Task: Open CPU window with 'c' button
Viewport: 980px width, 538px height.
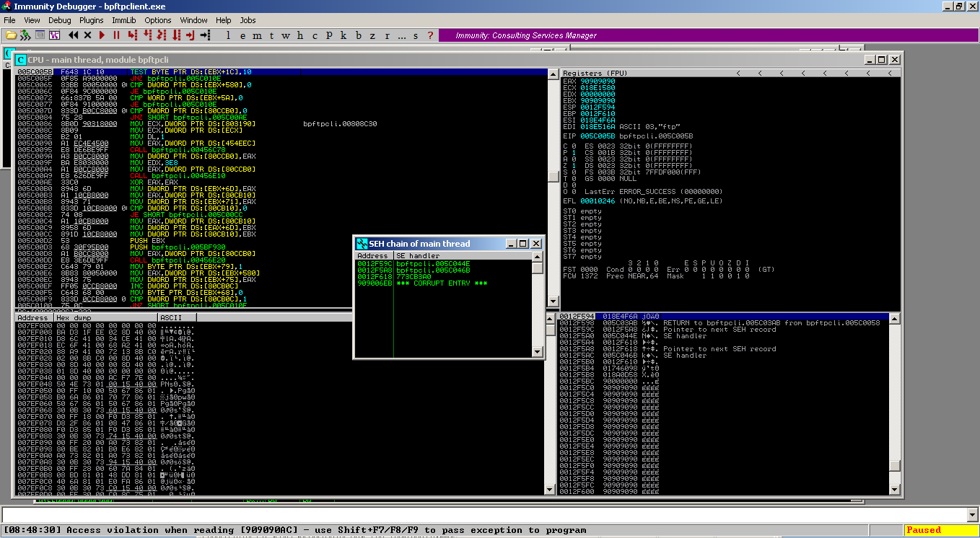Action: [315, 35]
